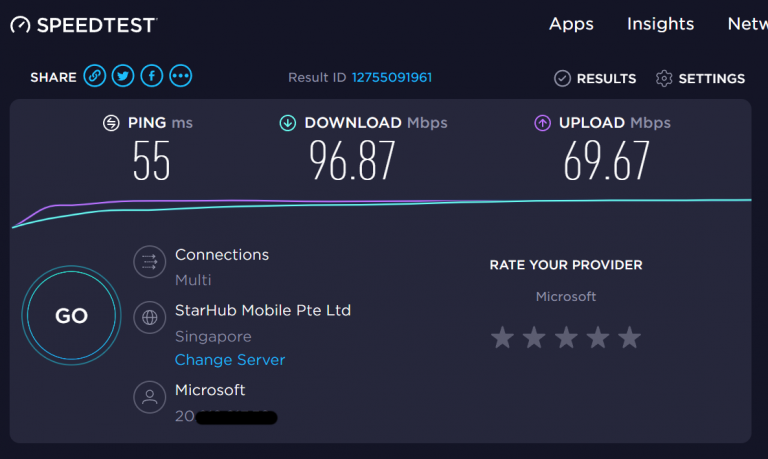Open more share options ellipsis icon

181,76
